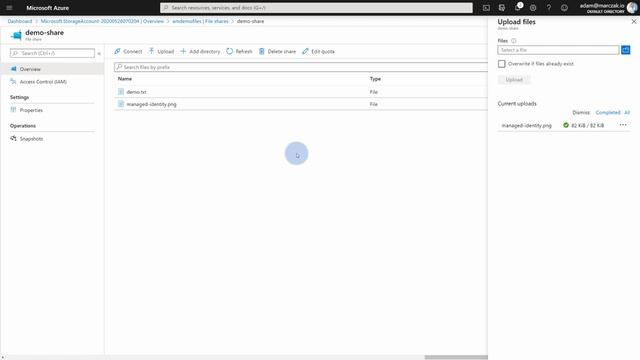640x360 pixels.
Task: Click Delete share in the toolbar
Action: (x=277, y=51)
